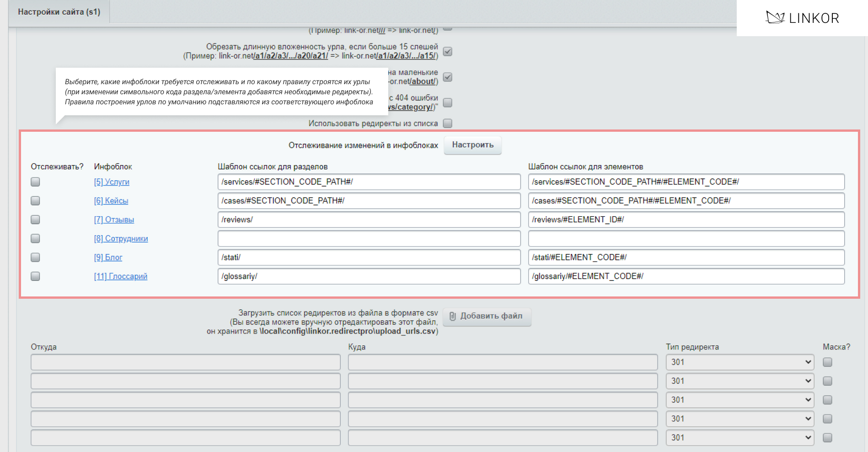Expand the third redirect type 301 dropdown
The image size is (868, 452).
point(739,400)
